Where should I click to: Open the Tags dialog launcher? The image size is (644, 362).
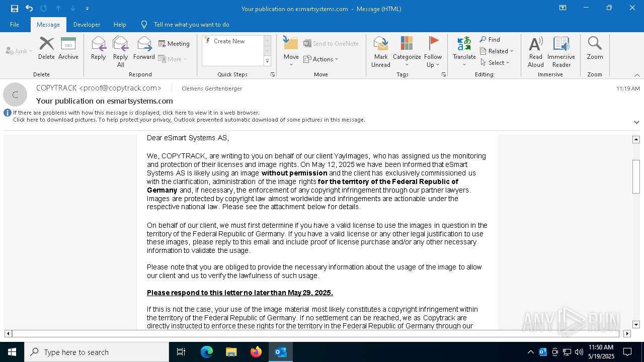click(444, 74)
